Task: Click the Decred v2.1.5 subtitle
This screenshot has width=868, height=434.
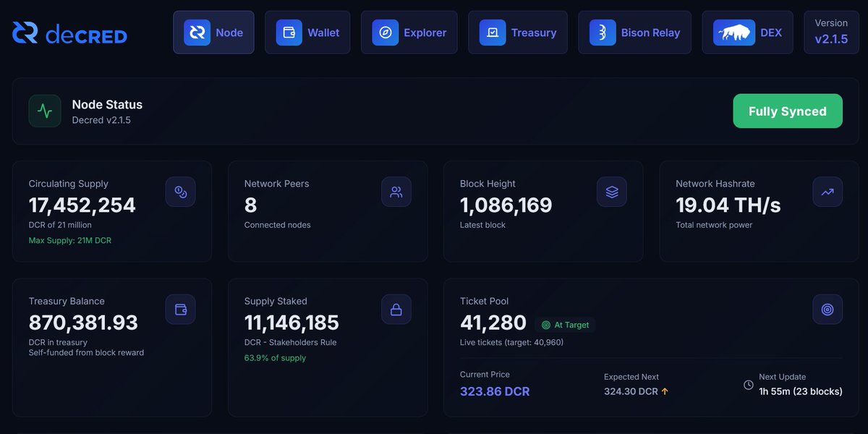Action: click(101, 120)
